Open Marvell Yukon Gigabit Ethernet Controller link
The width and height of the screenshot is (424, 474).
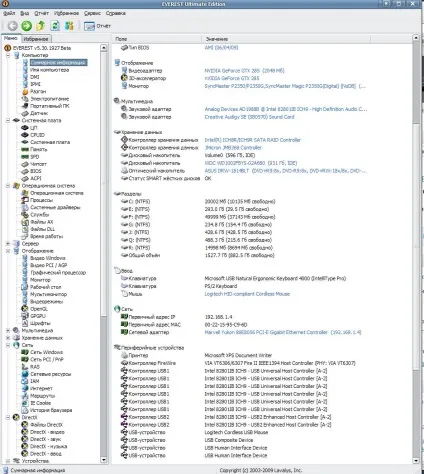(283, 332)
